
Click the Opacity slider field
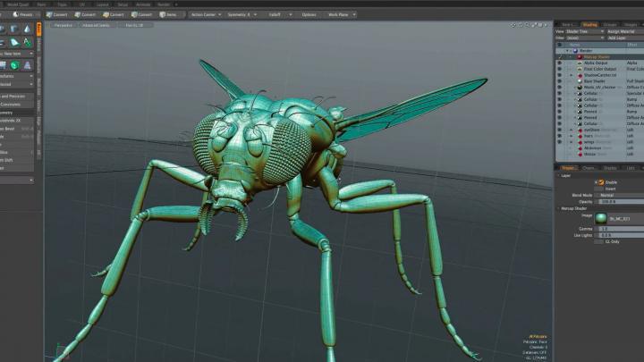(617, 202)
